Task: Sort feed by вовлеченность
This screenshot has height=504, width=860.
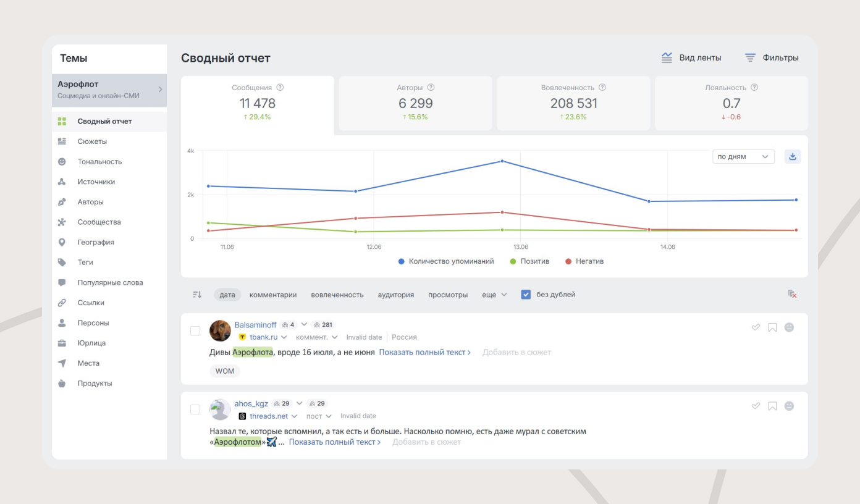Action: click(337, 295)
